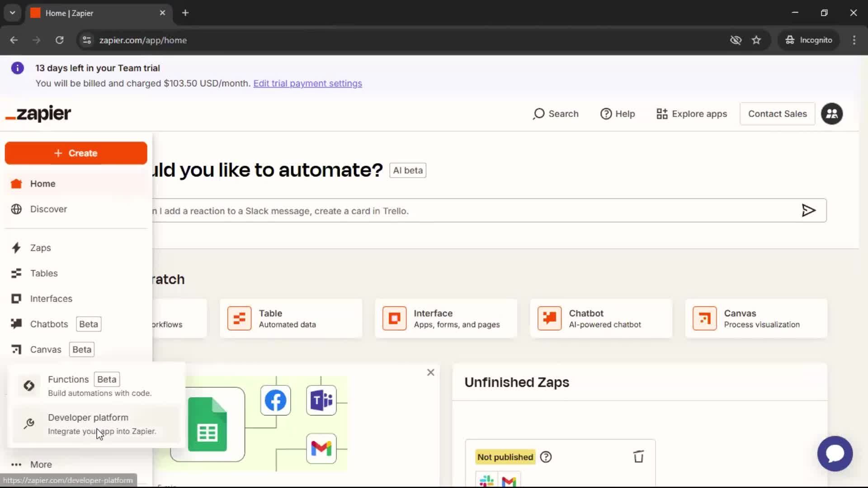Open Explore apps
The height and width of the screenshot is (488, 868).
(692, 114)
